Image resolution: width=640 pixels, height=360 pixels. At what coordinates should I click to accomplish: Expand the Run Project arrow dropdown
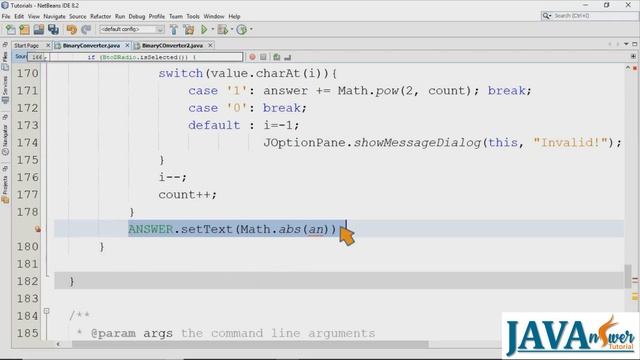(212, 29)
